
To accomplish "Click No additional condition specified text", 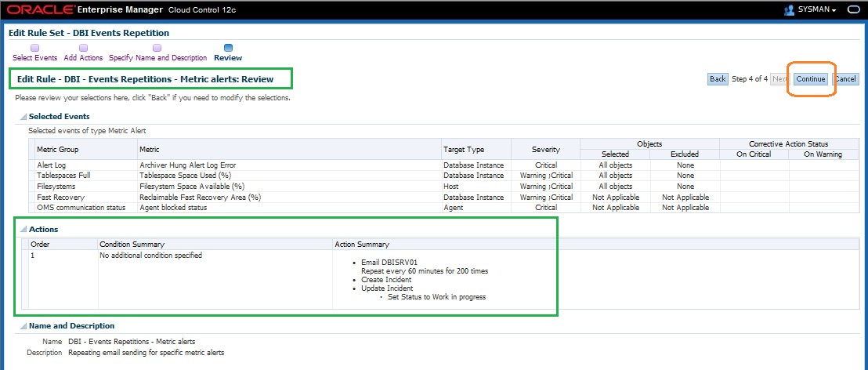I will (150, 256).
